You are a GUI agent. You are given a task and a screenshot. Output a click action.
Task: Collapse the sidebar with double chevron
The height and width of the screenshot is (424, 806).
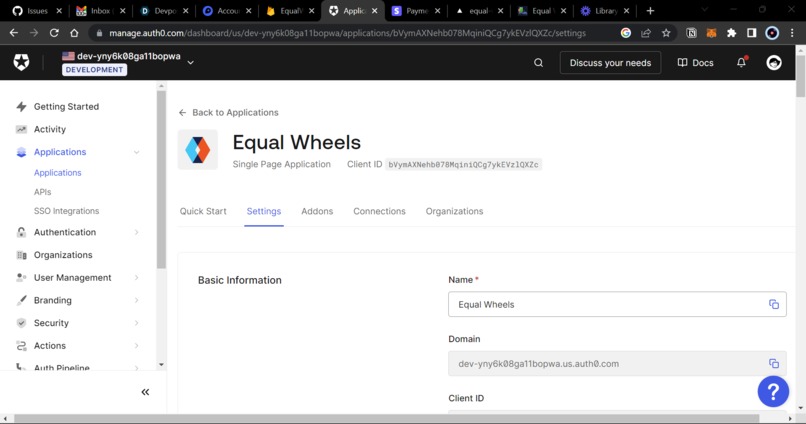(145, 392)
